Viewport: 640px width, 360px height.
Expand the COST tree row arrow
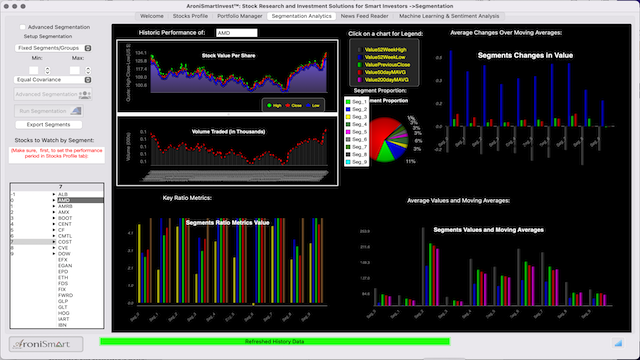point(54,242)
